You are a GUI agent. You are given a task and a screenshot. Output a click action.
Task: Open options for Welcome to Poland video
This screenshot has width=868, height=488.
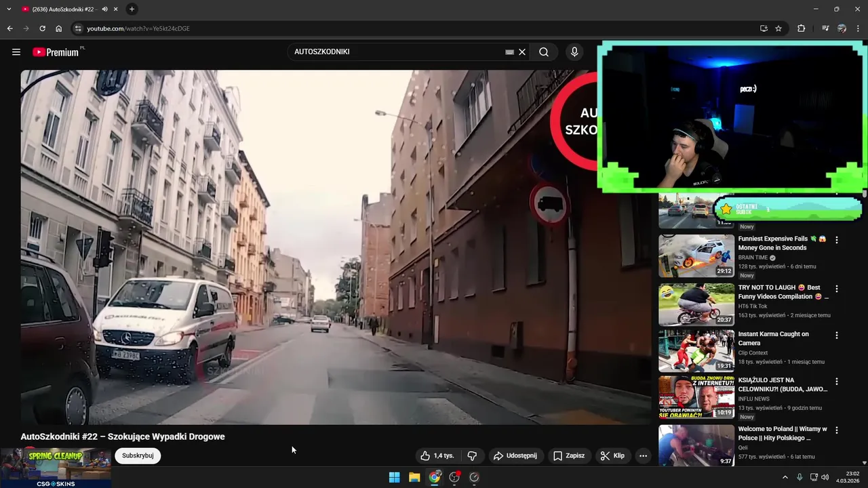point(837,430)
